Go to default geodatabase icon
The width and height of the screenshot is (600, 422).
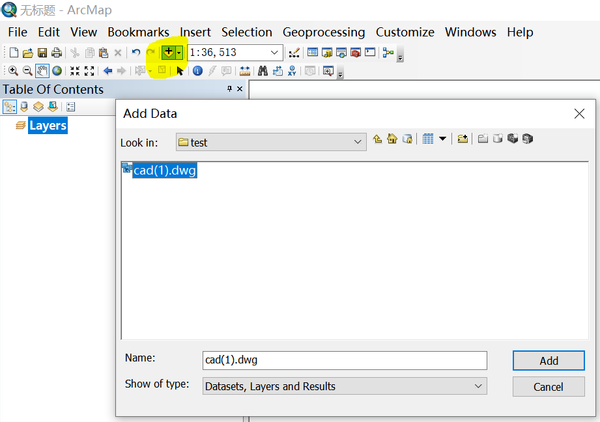click(407, 139)
